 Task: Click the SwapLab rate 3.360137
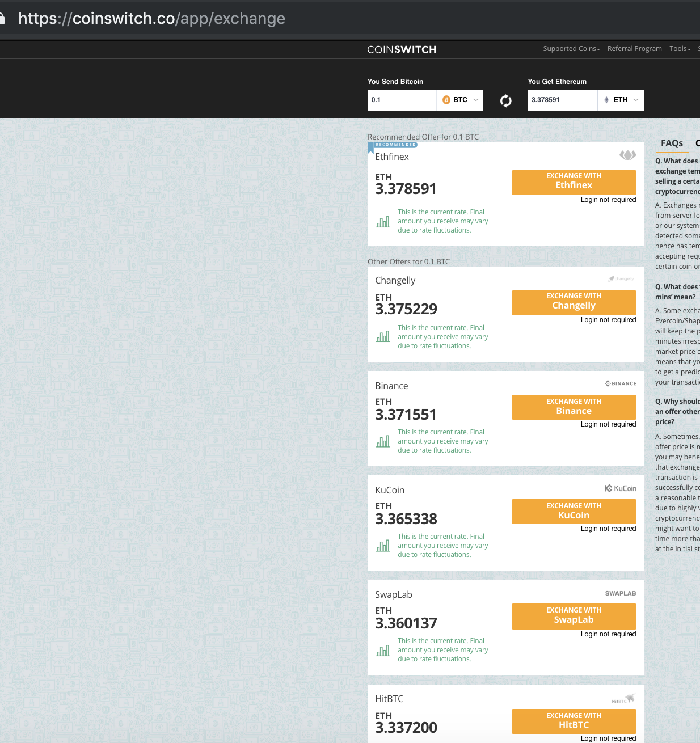(x=406, y=623)
